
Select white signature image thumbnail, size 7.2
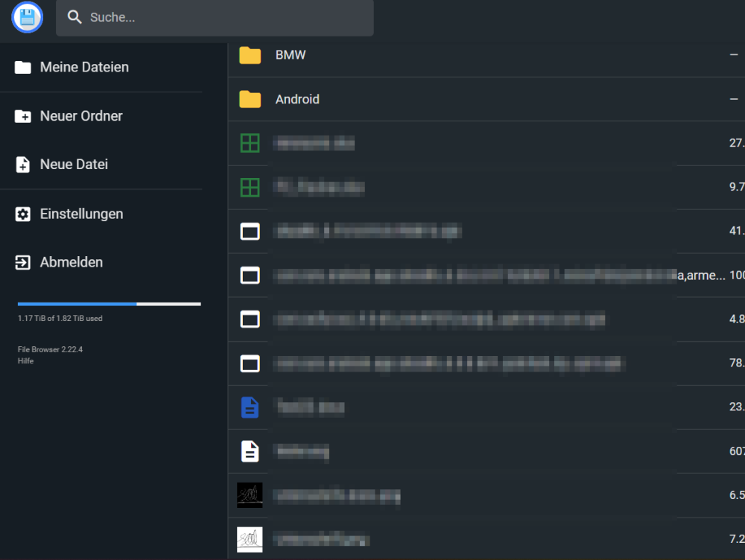tap(250, 540)
